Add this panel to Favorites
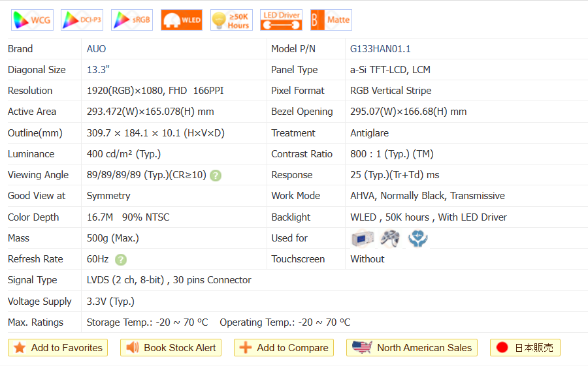Screen dimensions: 588x374 (x=57, y=348)
